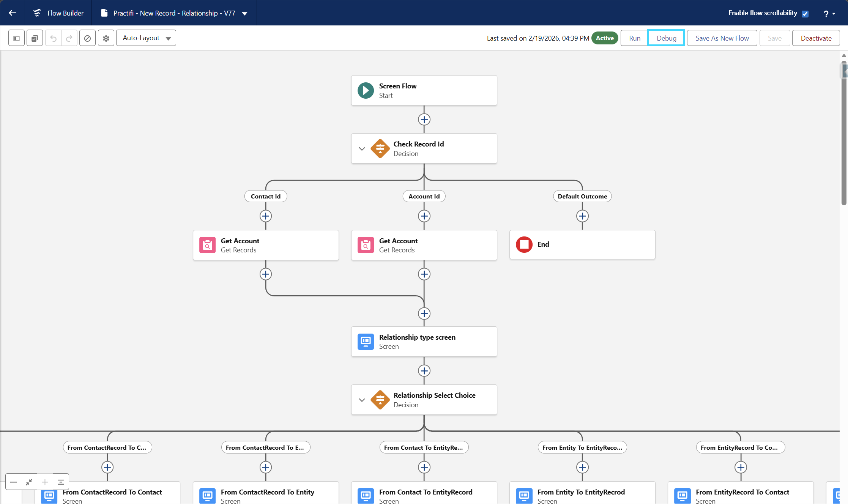Add element above Relationship type screen
This screenshot has width=848, height=504.
click(424, 313)
